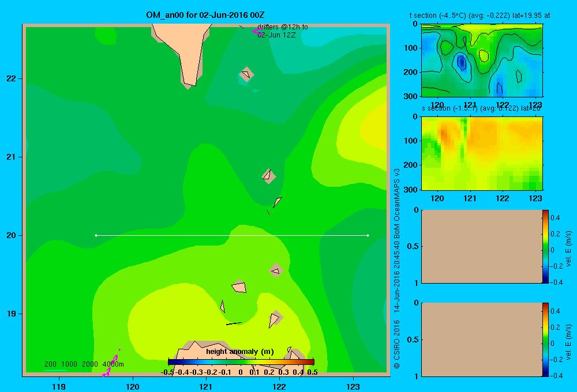Viewport: 577px width, 392px height.
Task: Select the s section title text
Action: [482, 108]
